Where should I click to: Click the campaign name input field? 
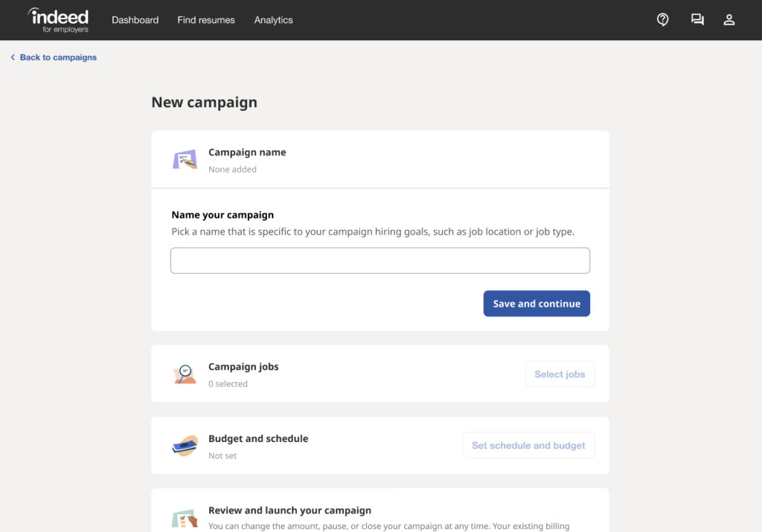(380, 260)
